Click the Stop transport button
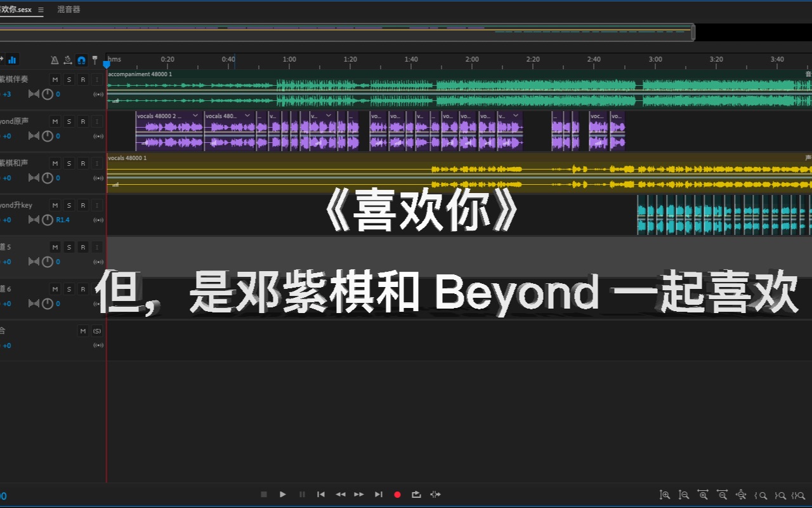 (264, 494)
